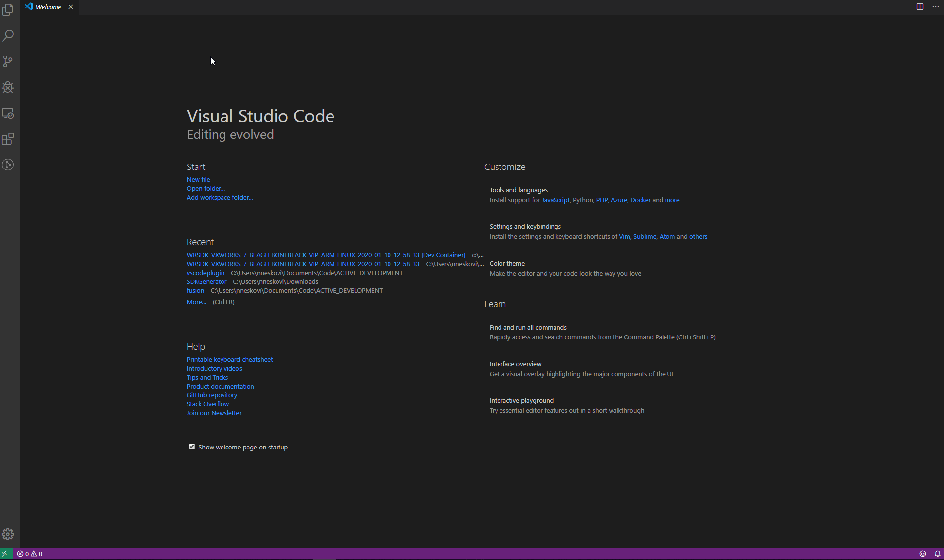
Task: Open the Color theme picker button
Action: click(x=565, y=268)
